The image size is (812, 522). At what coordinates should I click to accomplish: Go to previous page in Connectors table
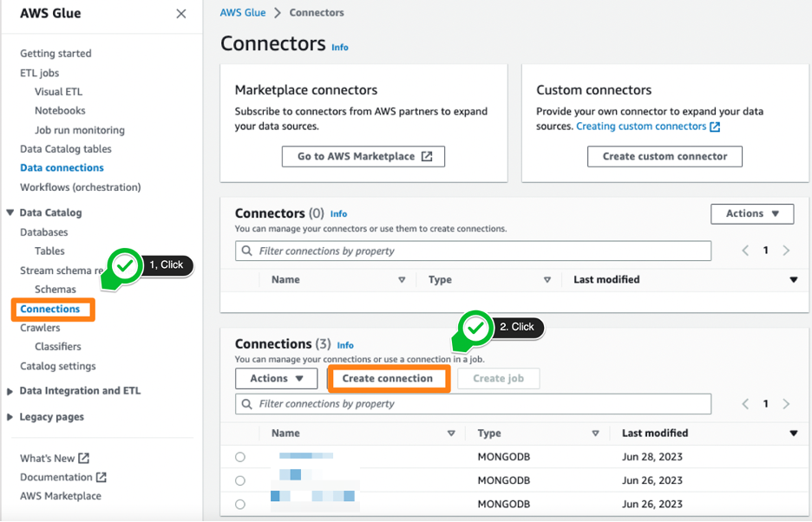pos(745,251)
